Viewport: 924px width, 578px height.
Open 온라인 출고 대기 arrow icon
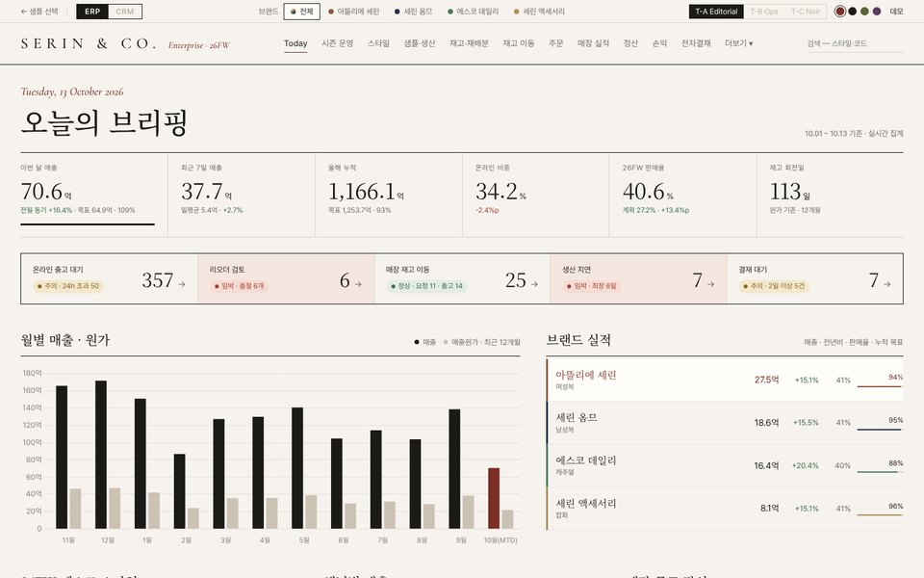(182, 284)
